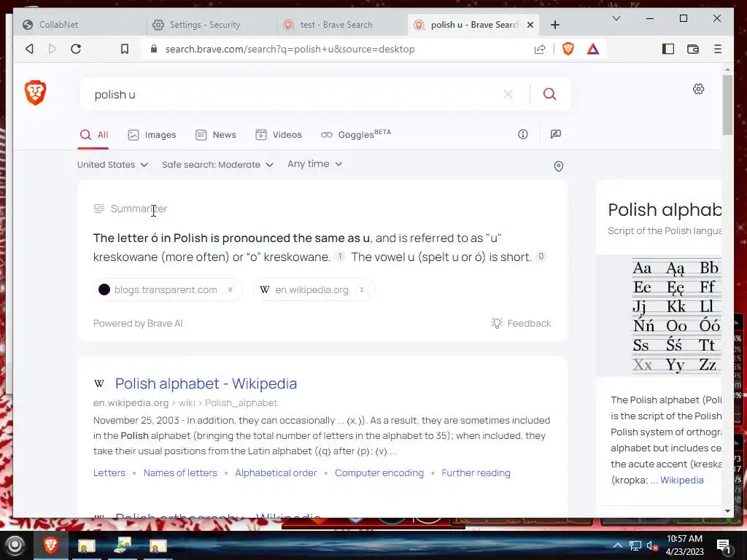Click the Brave Search lion logo
The width and height of the screenshot is (747, 560).
tap(35, 93)
